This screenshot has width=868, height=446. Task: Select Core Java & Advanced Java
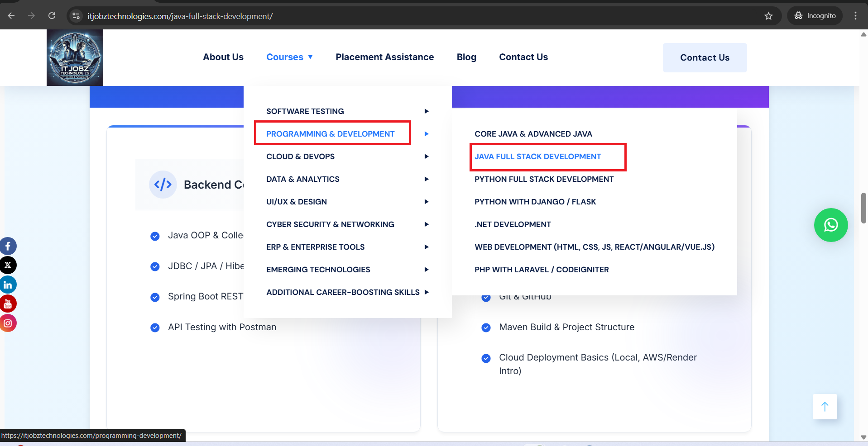533,134
